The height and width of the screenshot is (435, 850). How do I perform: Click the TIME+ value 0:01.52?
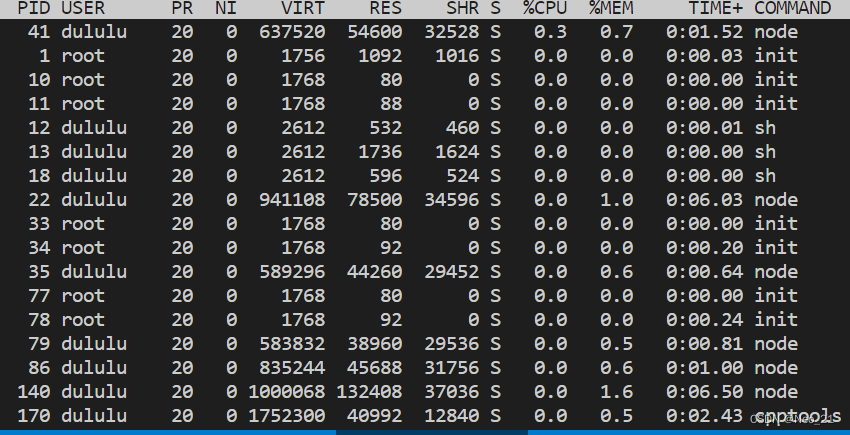click(x=704, y=31)
